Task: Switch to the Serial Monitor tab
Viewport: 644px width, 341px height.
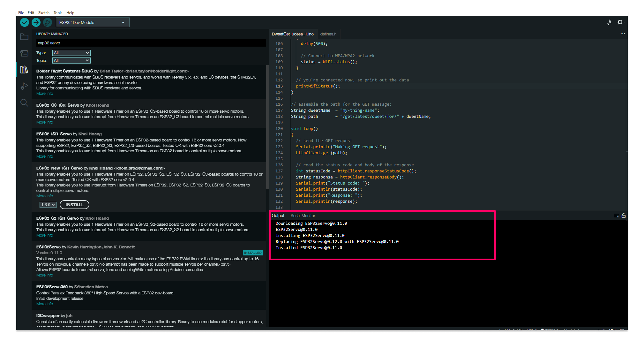Action: point(303,216)
